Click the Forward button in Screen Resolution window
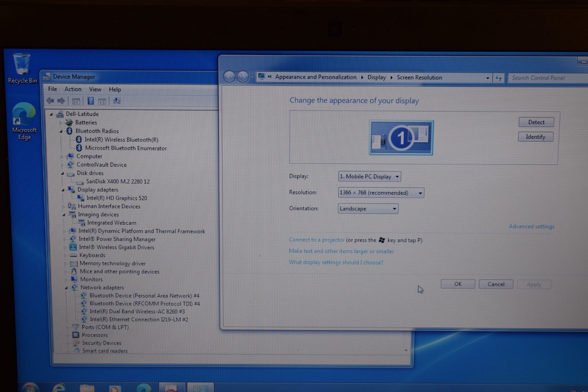The width and height of the screenshot is (588, 392). [x=243, y=77]
